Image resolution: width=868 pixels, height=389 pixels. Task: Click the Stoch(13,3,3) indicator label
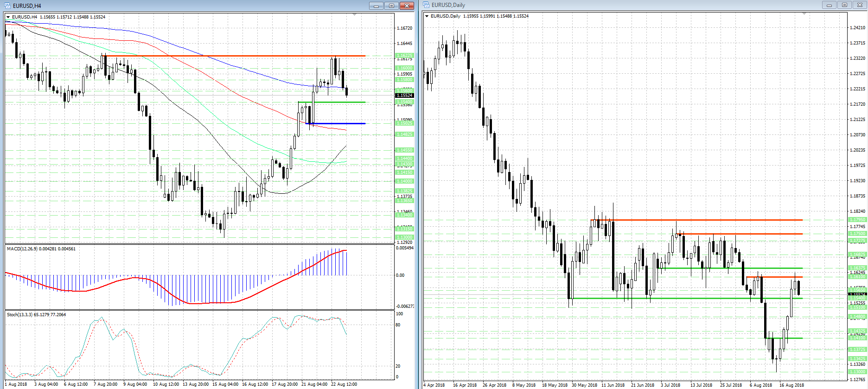36,315
